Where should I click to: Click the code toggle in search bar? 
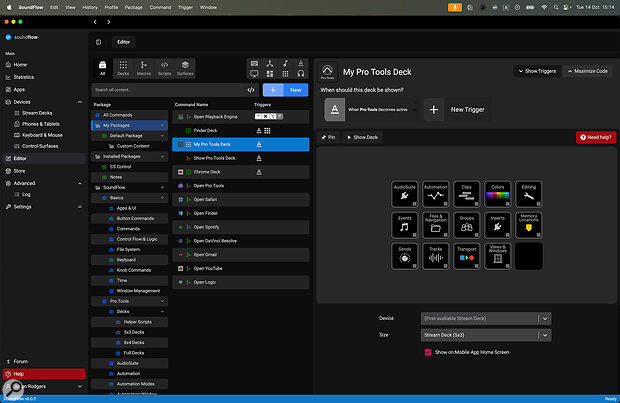251,90
